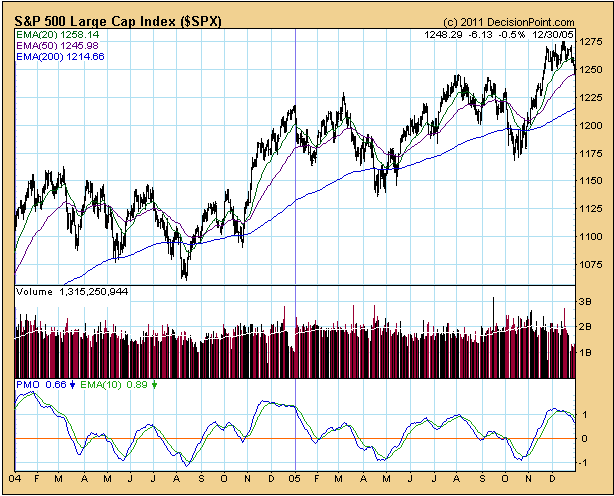Click the 1075 price axis label
The height and width of the screenshot is (496, 614).
[x=591, y=265]
